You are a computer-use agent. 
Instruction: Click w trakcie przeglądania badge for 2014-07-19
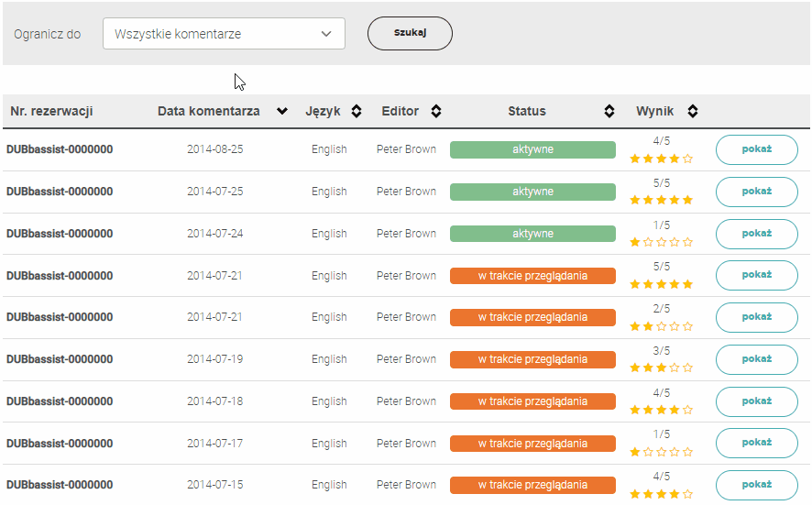coord(532,359)
